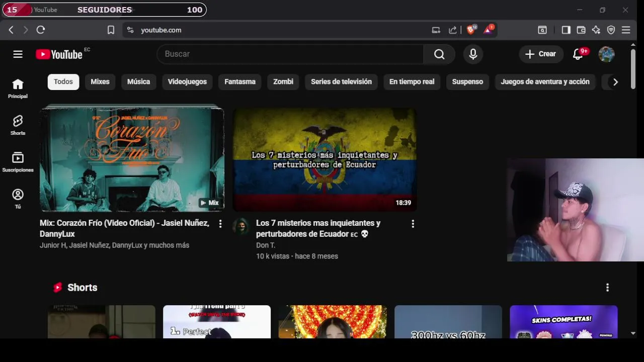Select En tiempo real chip
The height and width of the screenshot is (362, 644).
(412, 82)
